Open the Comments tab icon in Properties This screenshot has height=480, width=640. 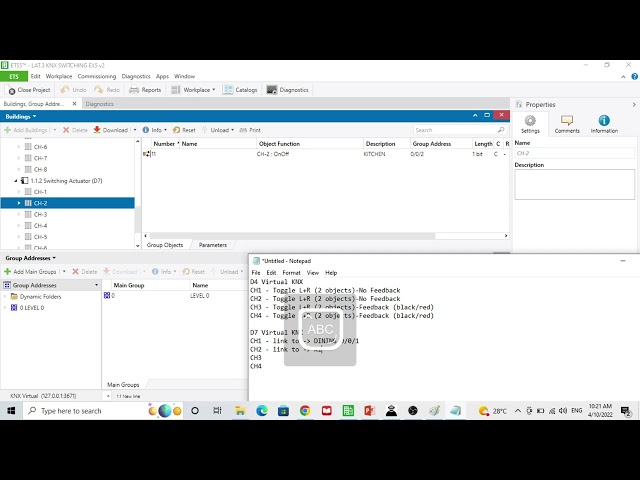(567, 121)
